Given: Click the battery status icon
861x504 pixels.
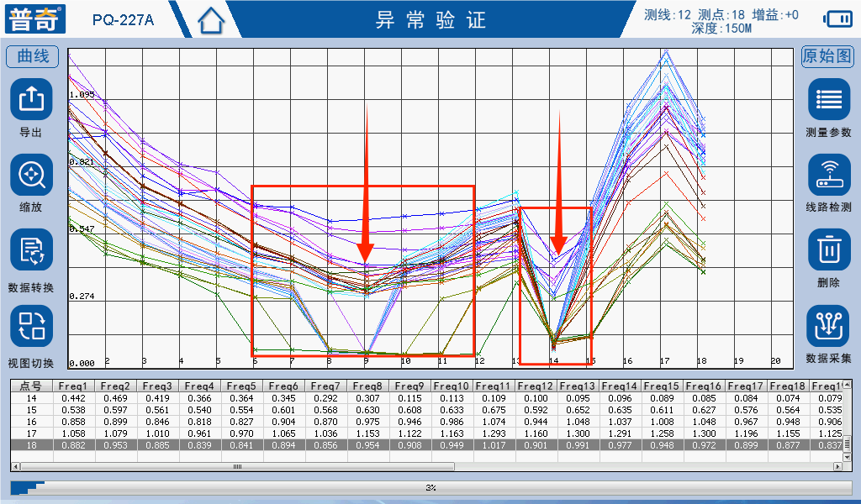Looking at the screenshot, I should pos(837,18).
